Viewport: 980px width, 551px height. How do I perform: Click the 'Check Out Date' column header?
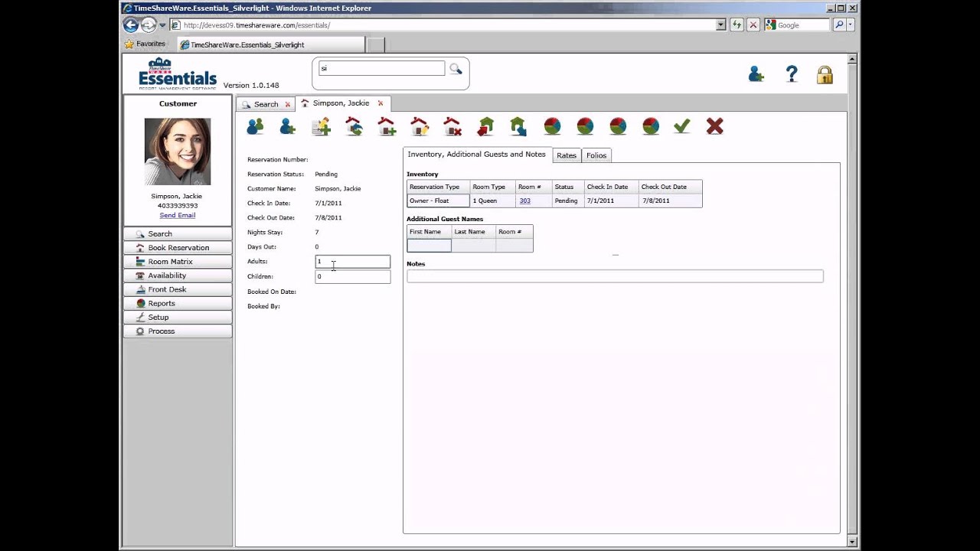tap(670, 187)
